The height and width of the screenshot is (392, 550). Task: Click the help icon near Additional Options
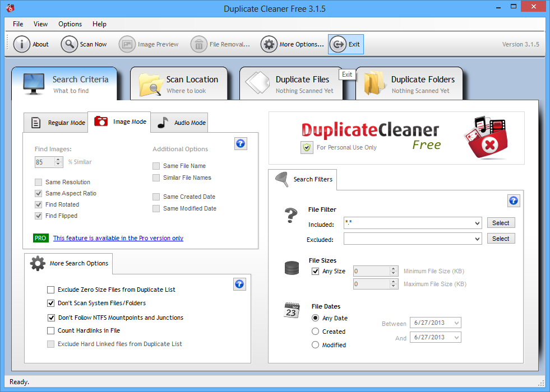(x=241, y=143)
